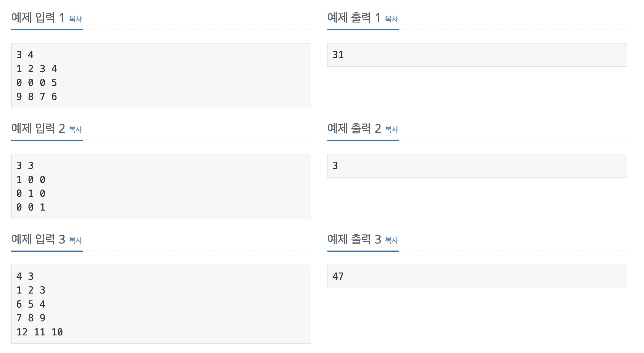Viewport: 644px width, 353px height.
Task: Click inside the sample input 3 code box
Action: (161, 303)
